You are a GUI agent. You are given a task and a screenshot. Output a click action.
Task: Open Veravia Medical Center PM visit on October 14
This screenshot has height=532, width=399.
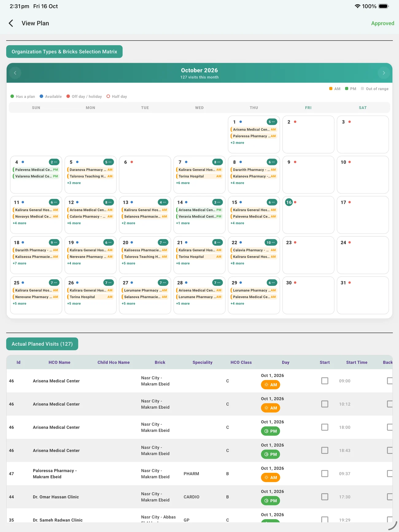click(199, 216)
